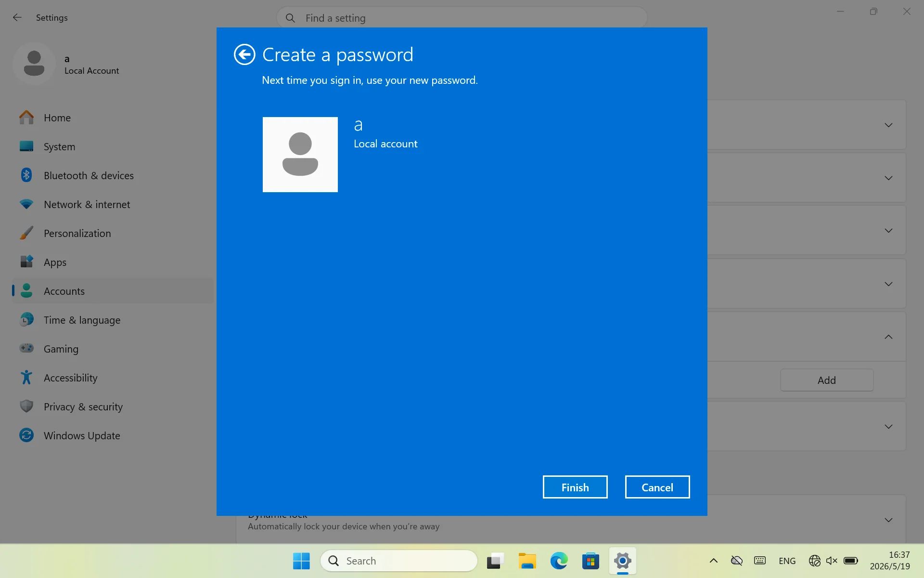Open the Home settings page

113,118
